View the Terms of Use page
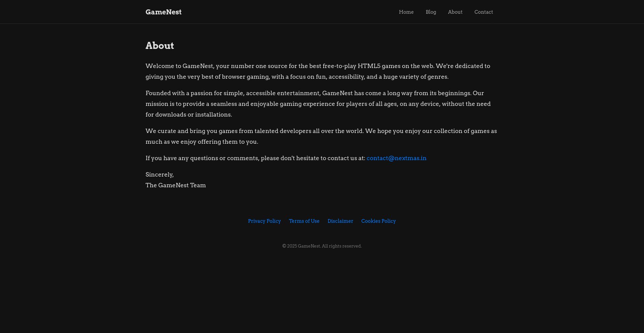The height and width of the screenshot is (333, 644). [304, 221]
